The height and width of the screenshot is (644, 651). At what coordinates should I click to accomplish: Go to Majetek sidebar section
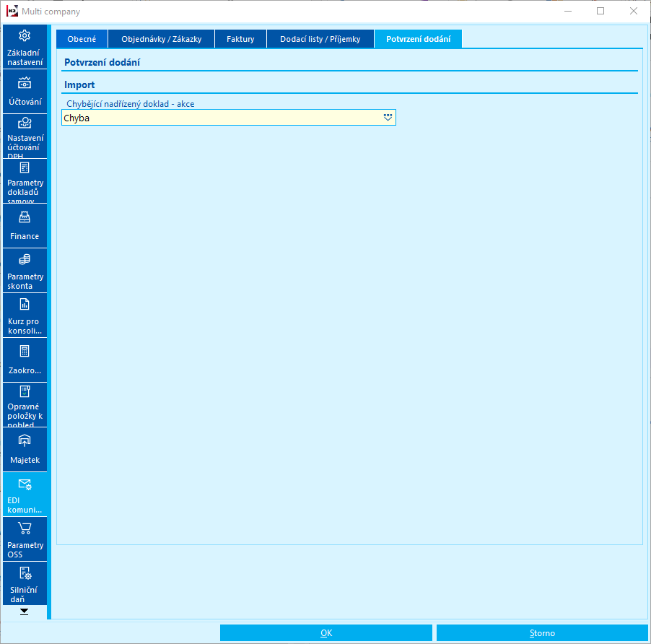click(25, 450)
